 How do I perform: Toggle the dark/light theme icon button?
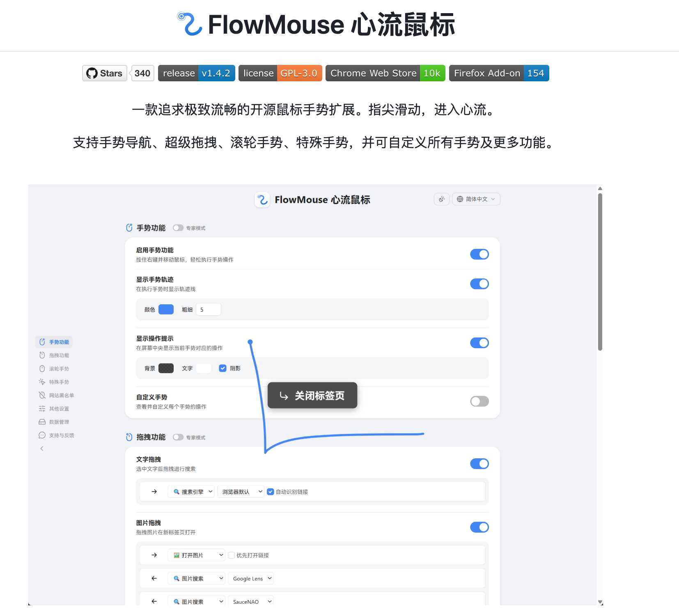pyautogui.click(x=442, y=199)
